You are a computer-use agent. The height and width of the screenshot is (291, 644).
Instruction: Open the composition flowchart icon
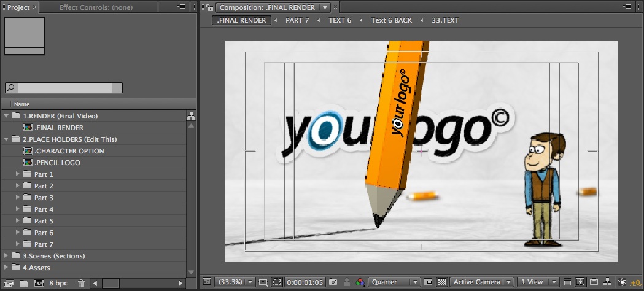pos(607,282)
